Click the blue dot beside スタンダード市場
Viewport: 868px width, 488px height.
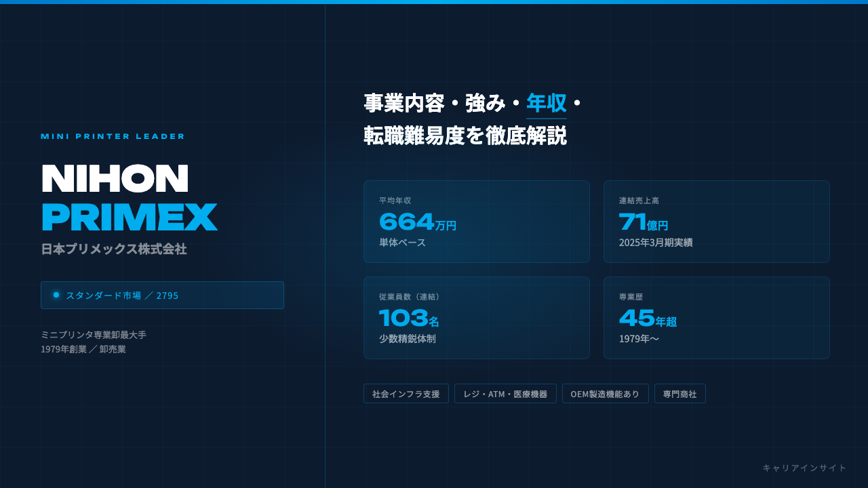(x=56, y=295)
